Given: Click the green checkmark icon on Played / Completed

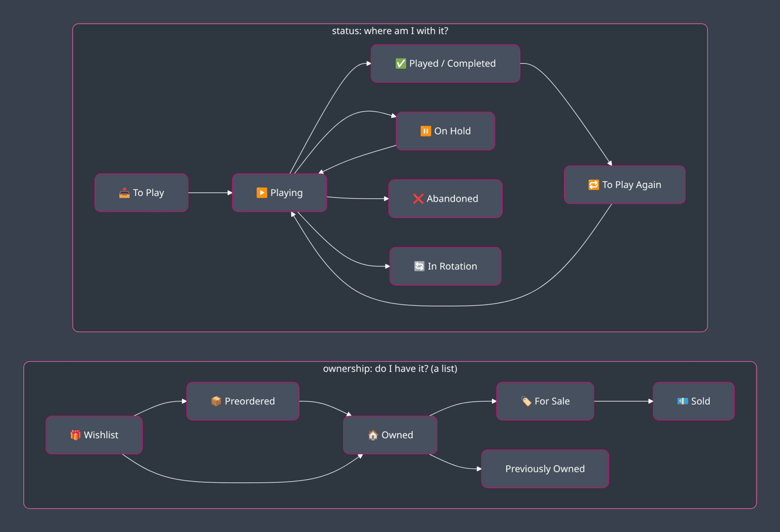Looking at the screenshot, I should [x=401, y=63].
